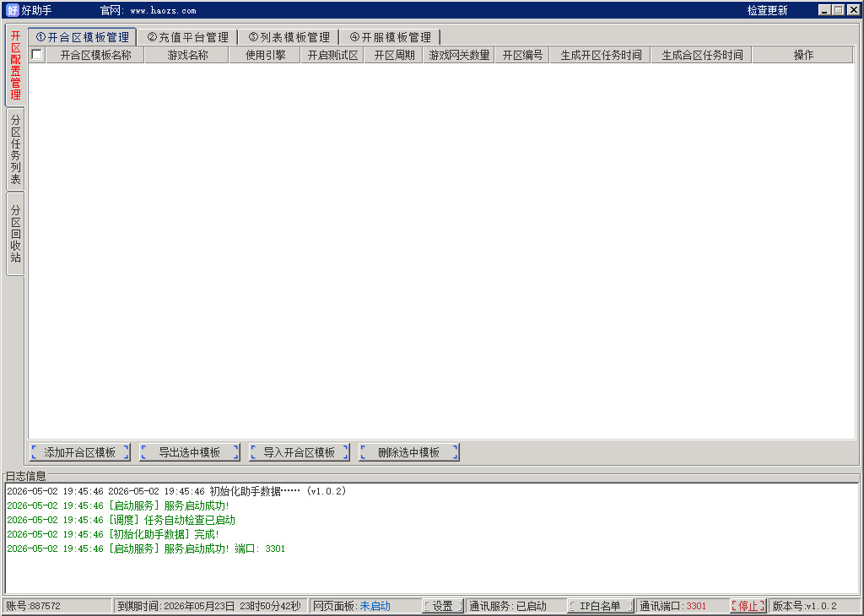Click 检查更新 in title bar
The width and height of the screenshot is (864, 616).
click(x=767, y=10)
